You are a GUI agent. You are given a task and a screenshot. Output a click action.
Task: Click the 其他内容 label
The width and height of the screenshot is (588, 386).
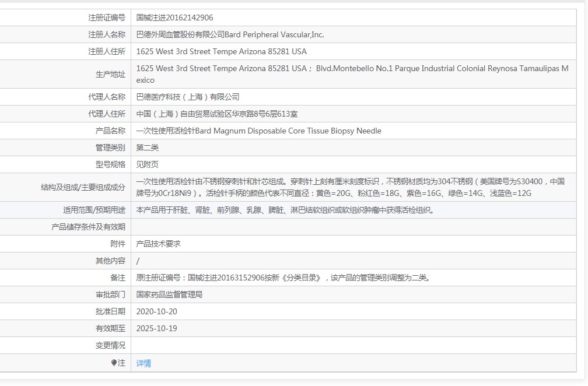pos(110,261)
